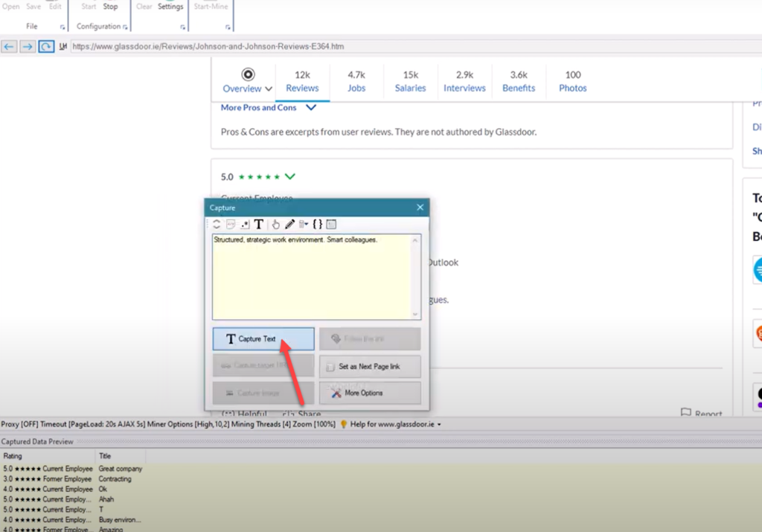
Task: Expand the 5.0 star rating breakdown chevron
Action: [289, 177]
